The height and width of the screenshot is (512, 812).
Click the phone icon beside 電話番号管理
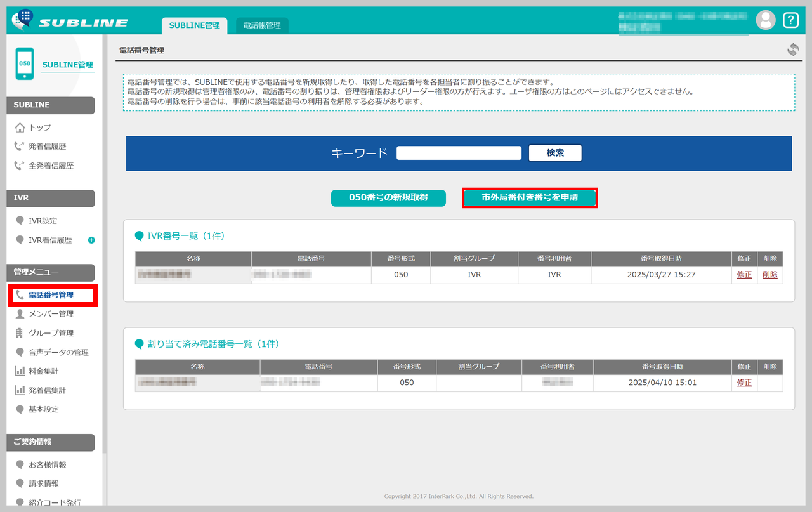[20, 295]
